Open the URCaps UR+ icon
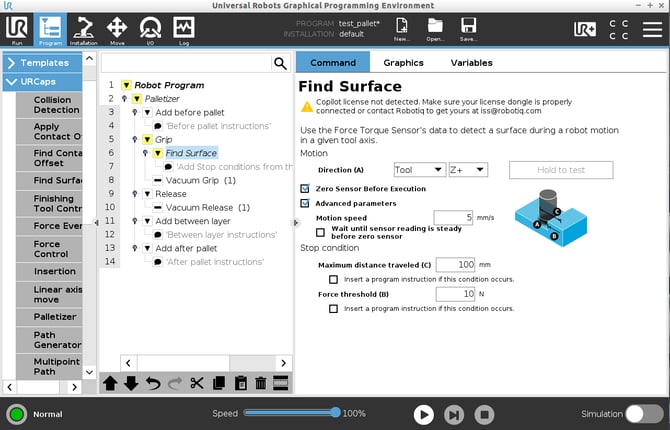The width and height of the screenshot is (670, 430). 585,29
